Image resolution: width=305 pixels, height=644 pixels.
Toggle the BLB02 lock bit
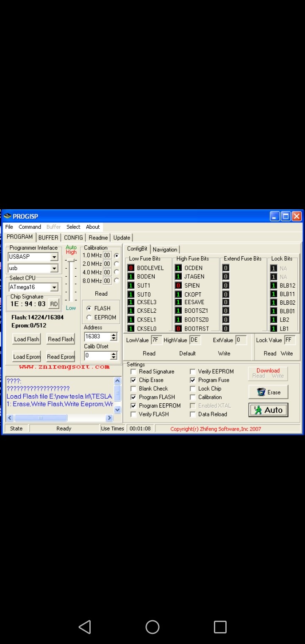point(274,303)
